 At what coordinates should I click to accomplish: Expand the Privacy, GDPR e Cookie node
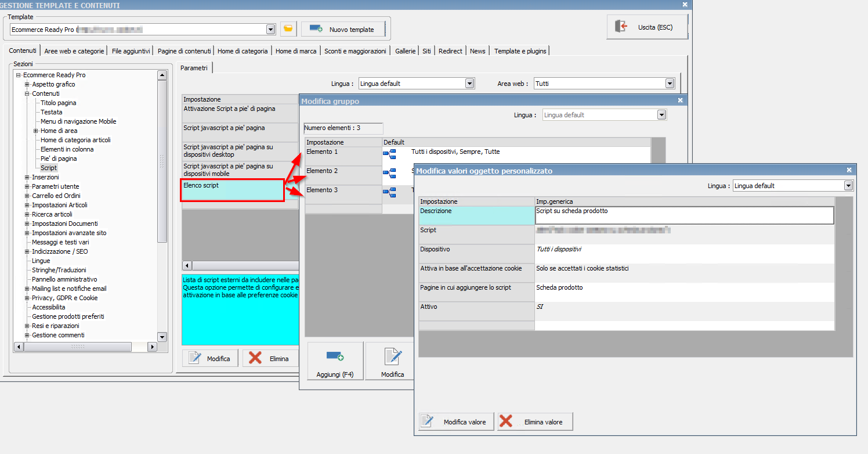(27, 298)
